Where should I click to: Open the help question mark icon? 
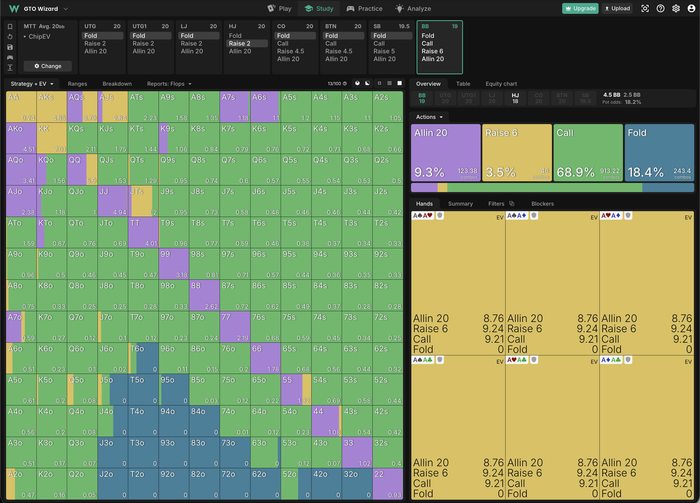[660, 8]
